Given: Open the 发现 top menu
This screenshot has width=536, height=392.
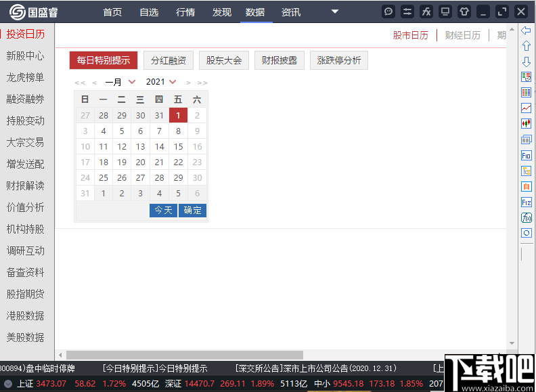Looking at the screenshot, I should 221,12.
